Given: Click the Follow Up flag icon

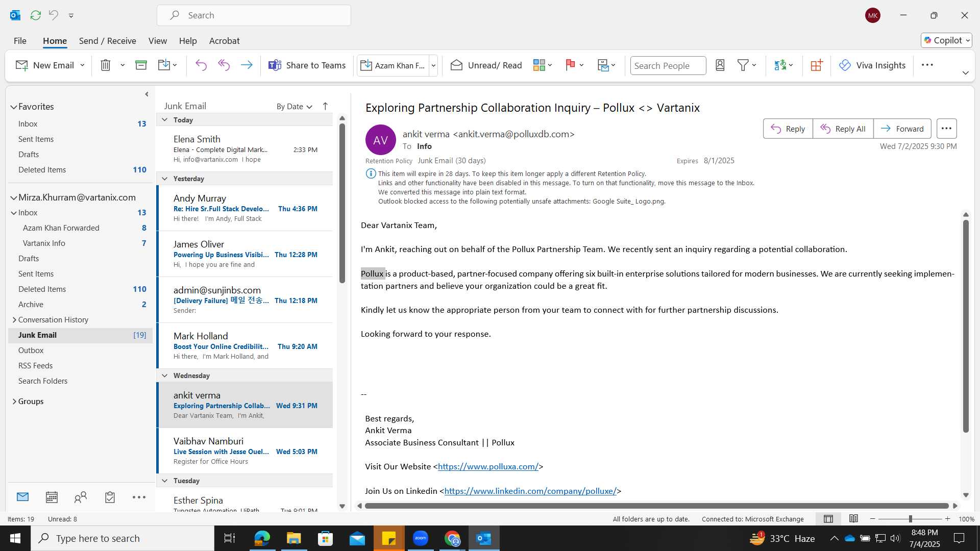Looking at the screenshot, I should click(570, 65).
